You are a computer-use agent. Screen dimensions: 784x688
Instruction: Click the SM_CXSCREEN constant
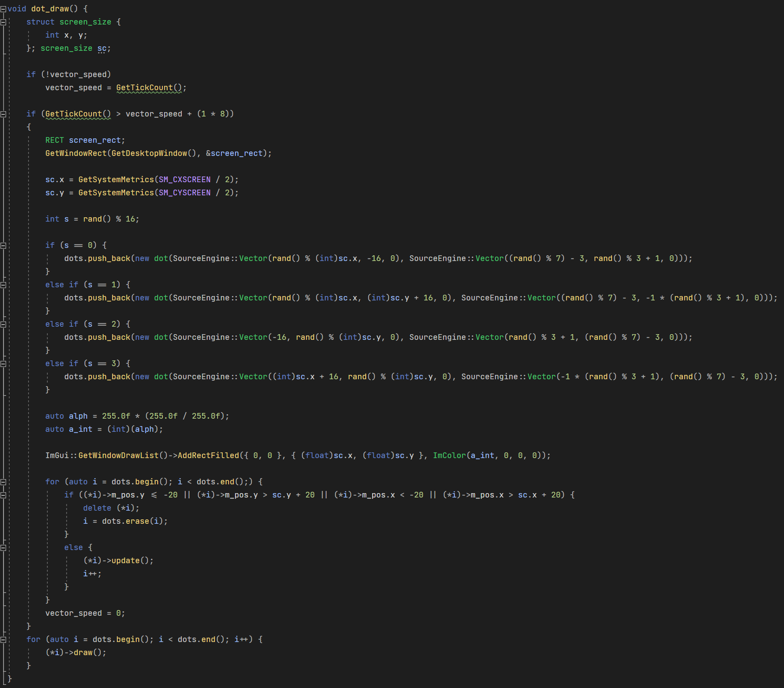pyautogui.click(x=184, y=180)
